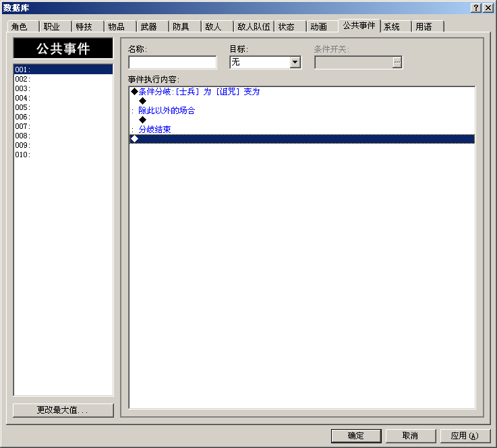The image size is (497, 448).
Task: Open the 敌人 tab
Action: click(x=217, y=26)
